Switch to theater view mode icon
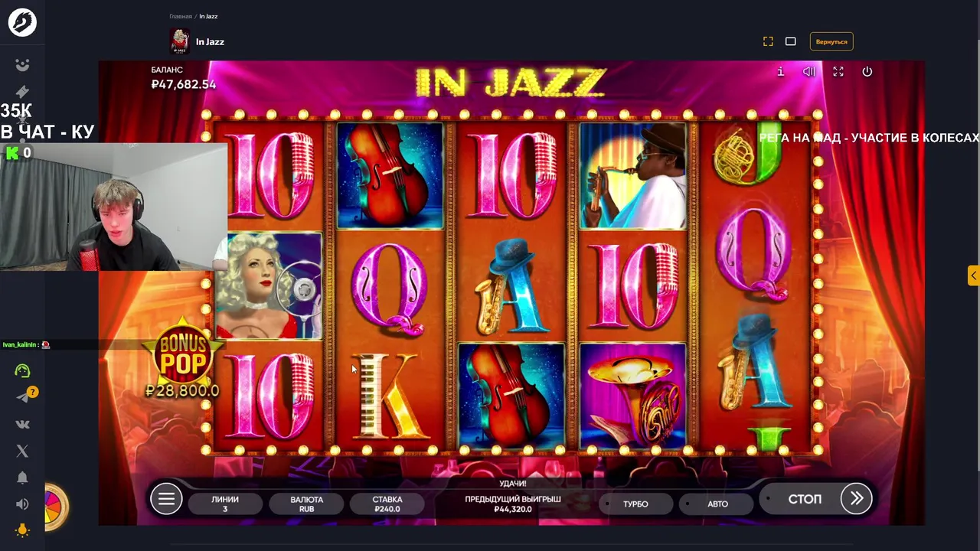This screenshot has height=551, width=980. pos(791,41)
